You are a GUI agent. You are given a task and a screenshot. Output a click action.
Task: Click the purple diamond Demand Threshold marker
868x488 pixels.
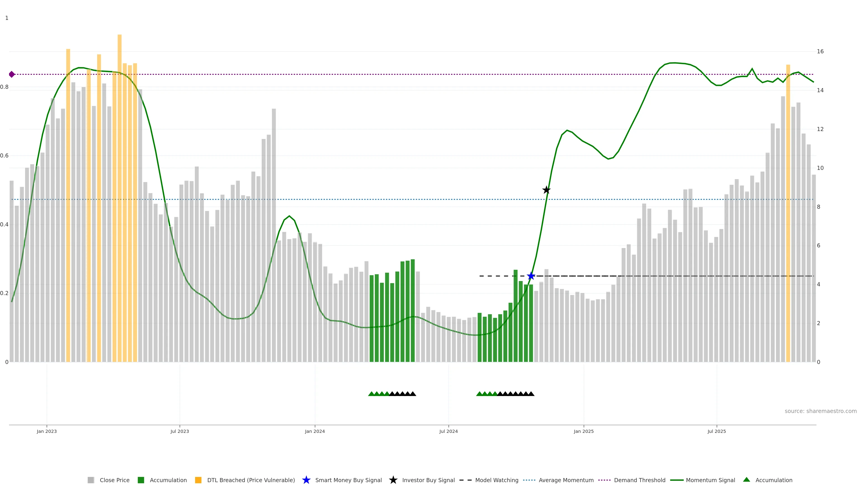[x=12, y=74]
